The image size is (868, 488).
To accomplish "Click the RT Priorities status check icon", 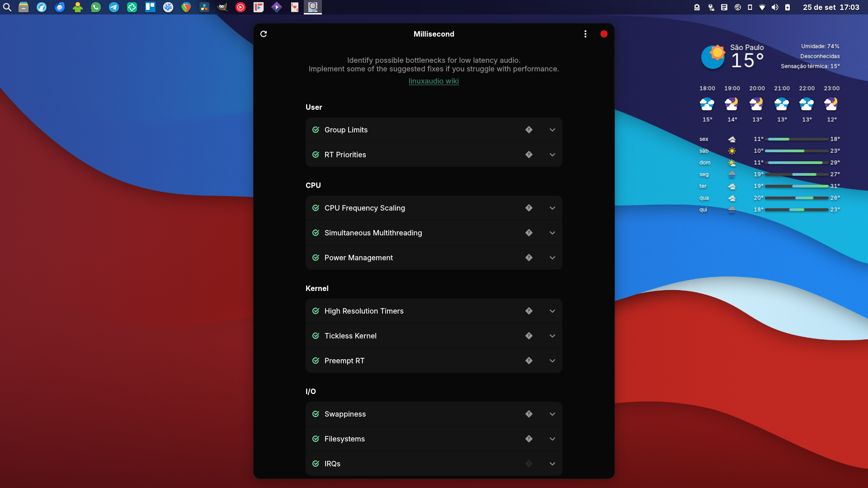I will 316,155.
